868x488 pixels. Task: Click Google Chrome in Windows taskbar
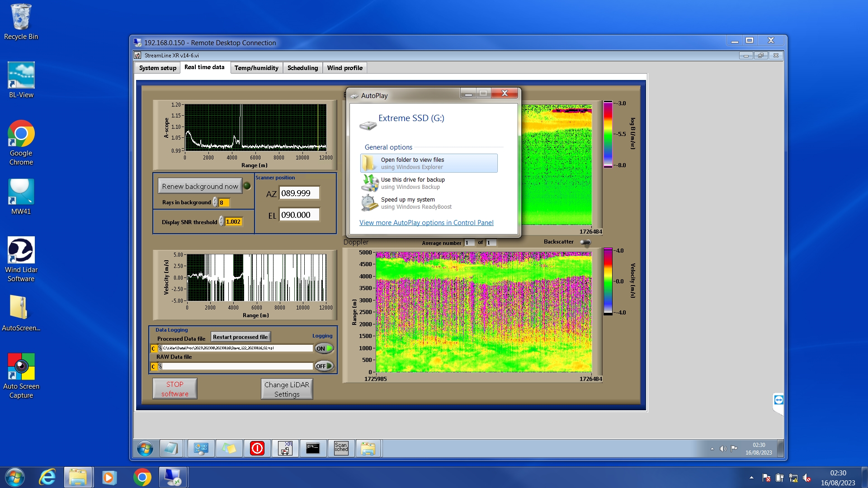pyautogui.click(x=142, y=478)
